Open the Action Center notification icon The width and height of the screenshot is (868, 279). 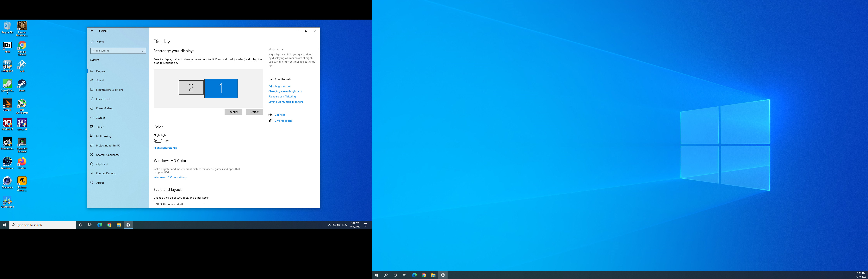(x=366, y=225)
